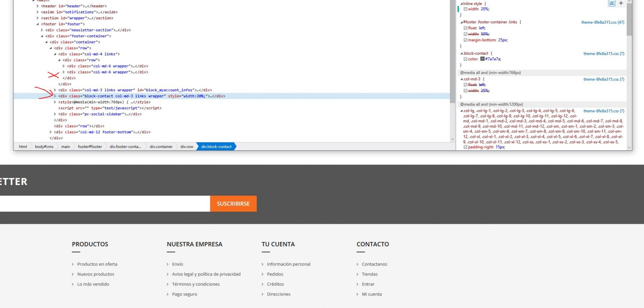Image resolution: width=644 pixels, height=308 pixels.
Task: Click the Styles pane scroll-down arrow
Action: click(x=629, y=148)
